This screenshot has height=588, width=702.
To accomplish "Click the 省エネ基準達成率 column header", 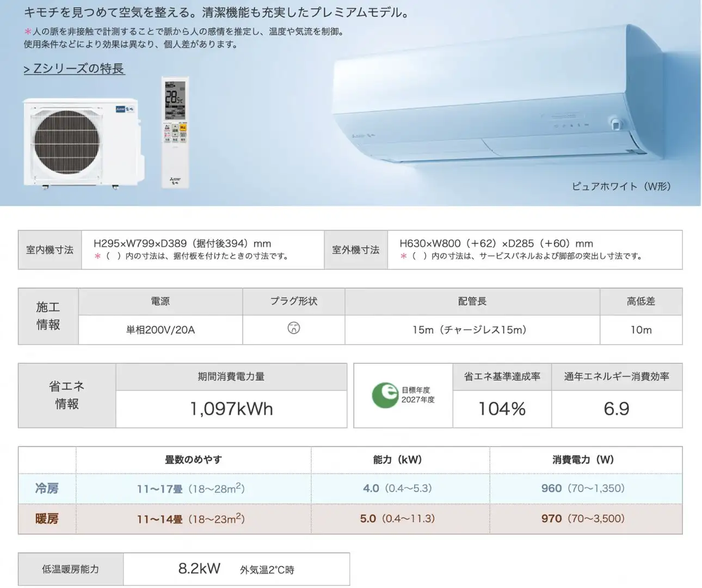I will coord(502,377).
